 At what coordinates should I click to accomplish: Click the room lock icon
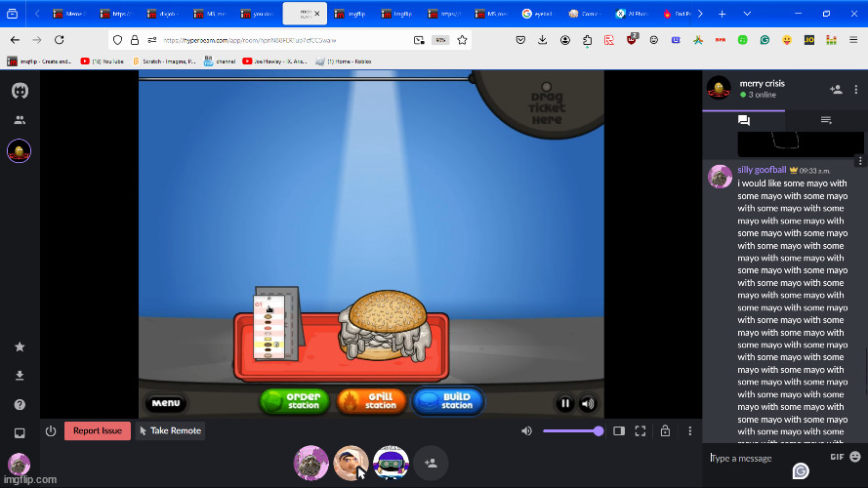tap(665, 430)
